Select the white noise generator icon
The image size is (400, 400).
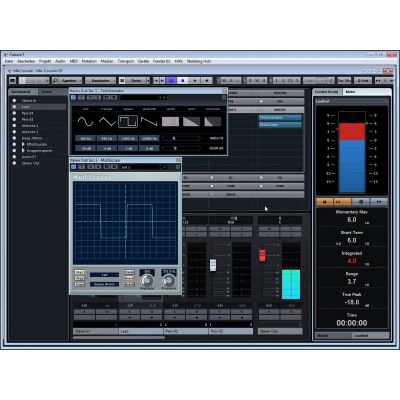point(170,121)
